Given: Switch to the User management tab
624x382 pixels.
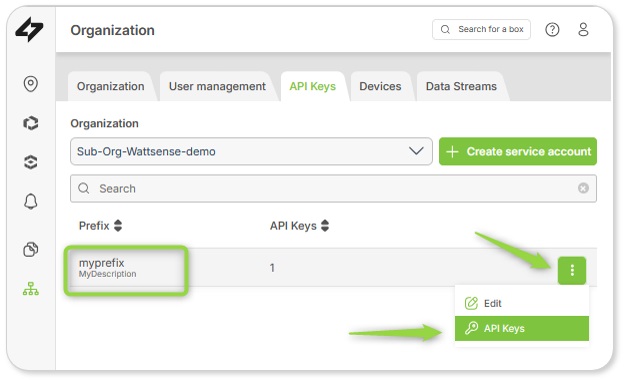Looking at the screenshot, I should coord(217,86).
